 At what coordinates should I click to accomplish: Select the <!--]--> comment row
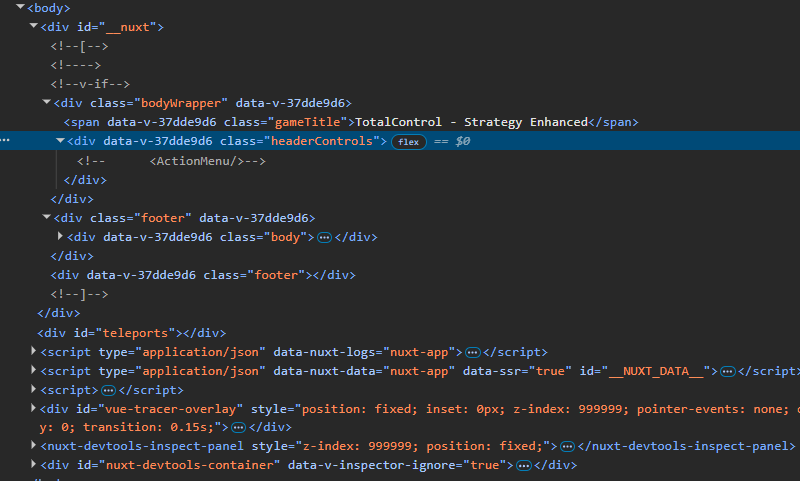(79, 294)
